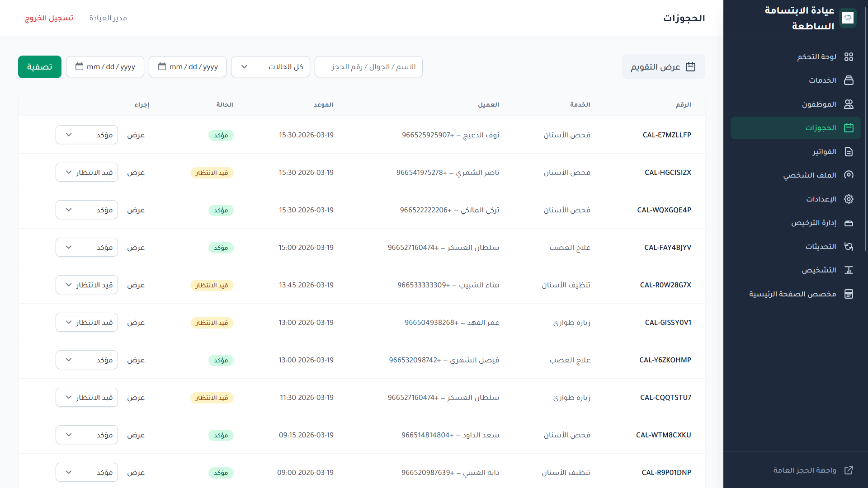Viewport: 868px width, 488px height.
Task: Click calendar icon in left date field
Action: (79, 67)
